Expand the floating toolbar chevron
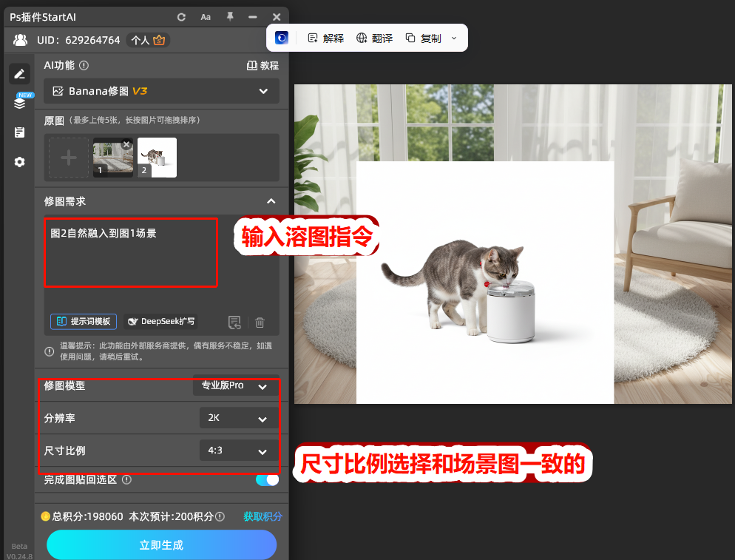Viewport: 735px width, 560px height. point(454,38)
